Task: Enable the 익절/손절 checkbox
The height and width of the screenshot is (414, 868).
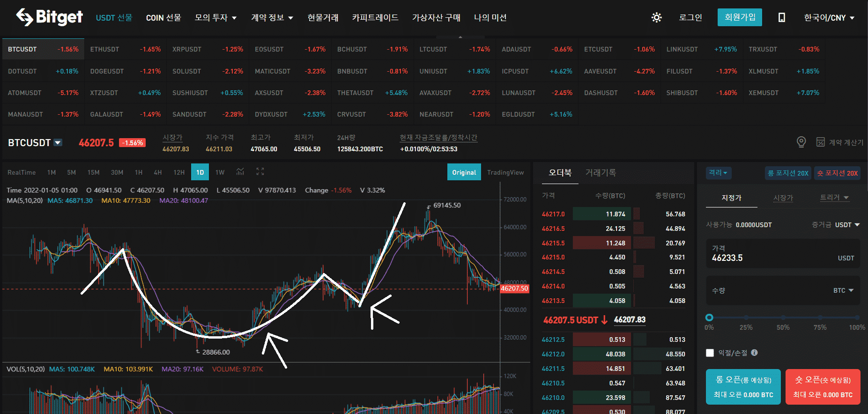Action: click(710, 353)
